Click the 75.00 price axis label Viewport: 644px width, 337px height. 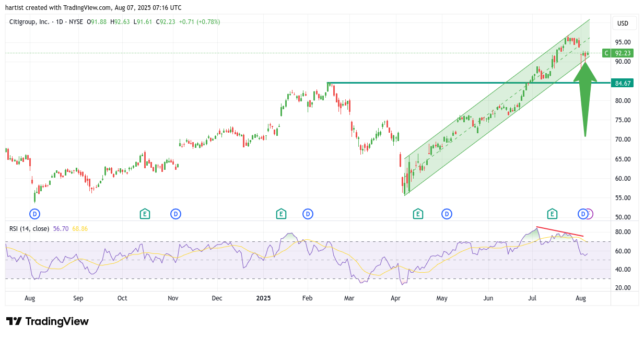pos(623,120)
